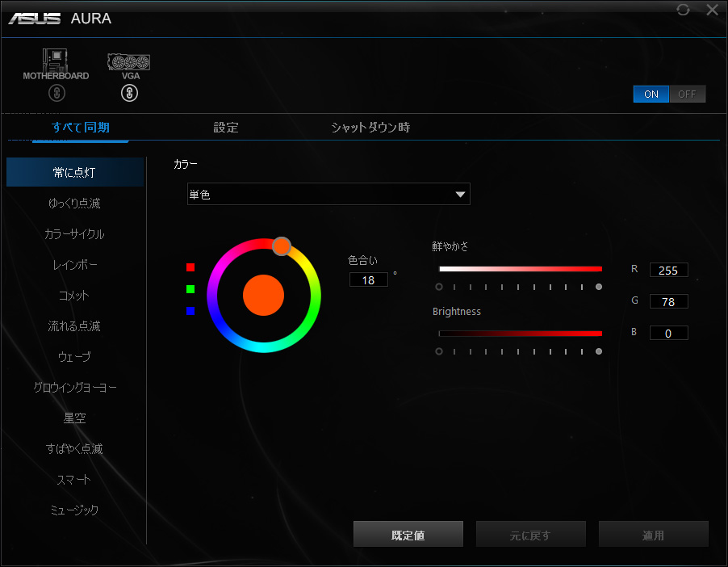Select the カラーサイクル lighting mode
Image resolution: width=728 pixels, height=567 pixels.
(x=75, y=233)
